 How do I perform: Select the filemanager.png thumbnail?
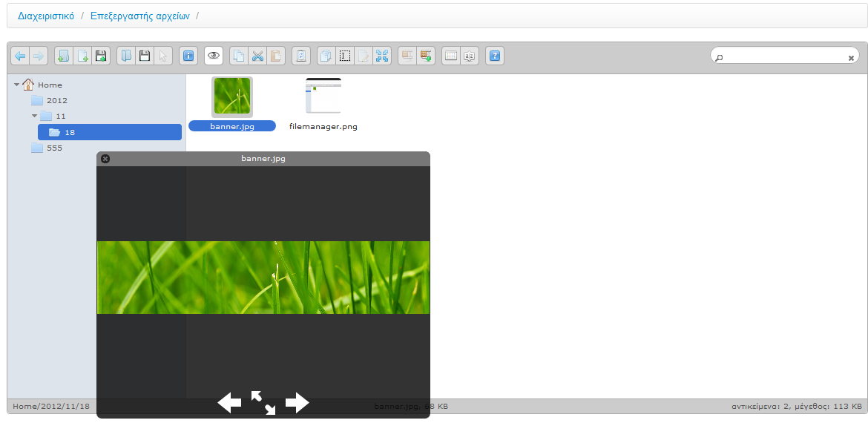323,96
